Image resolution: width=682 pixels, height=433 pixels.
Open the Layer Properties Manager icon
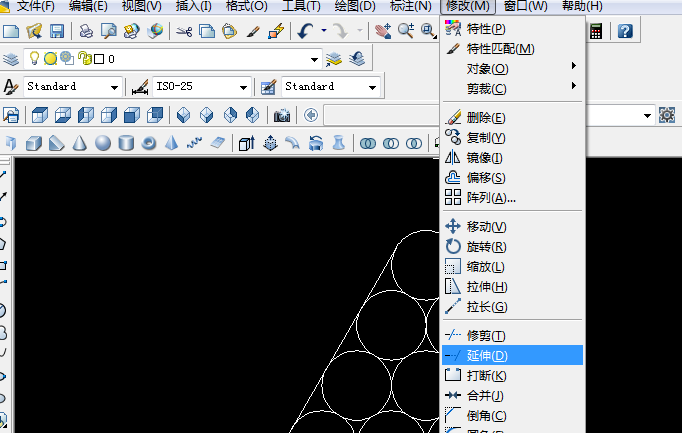[x=11, y=59]
